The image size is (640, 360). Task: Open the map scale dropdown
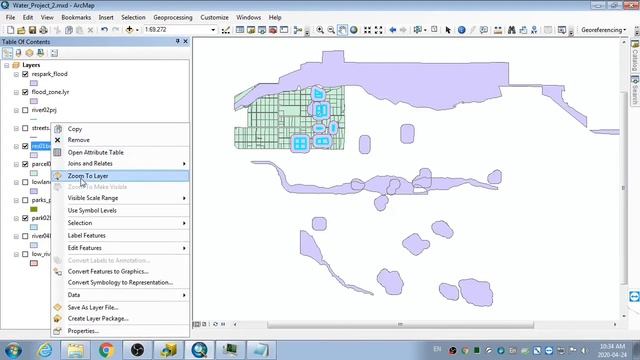[x=213, y=30]
